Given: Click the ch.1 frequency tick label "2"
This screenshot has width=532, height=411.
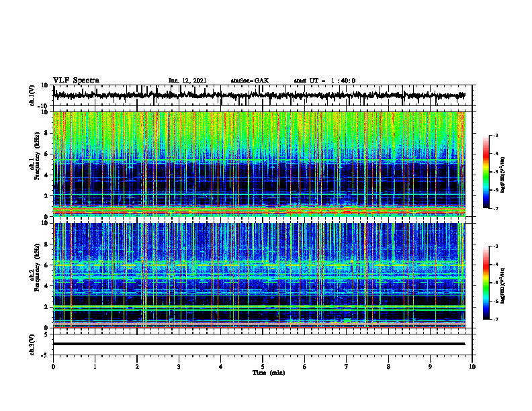Looking at the screenshot, I should [46, 196].
